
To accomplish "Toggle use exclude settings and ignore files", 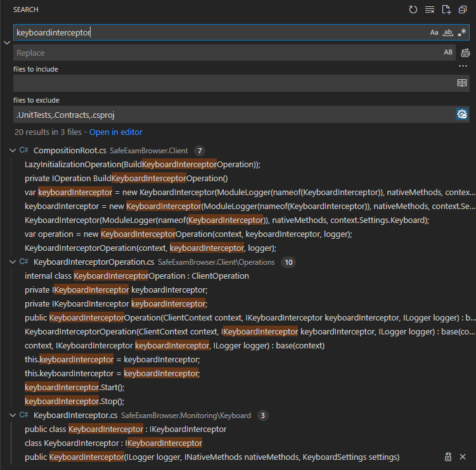I will coord(462,114).
